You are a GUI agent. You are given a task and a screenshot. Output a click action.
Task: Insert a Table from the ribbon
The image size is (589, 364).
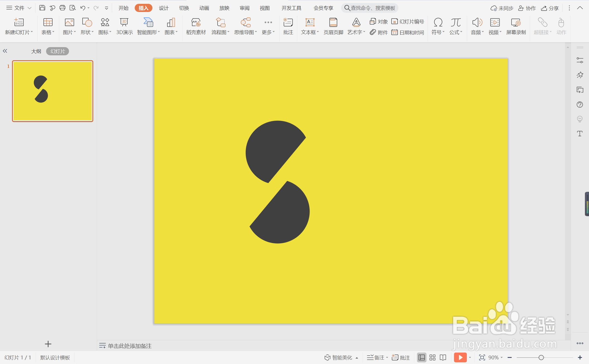tap(48, 26)
